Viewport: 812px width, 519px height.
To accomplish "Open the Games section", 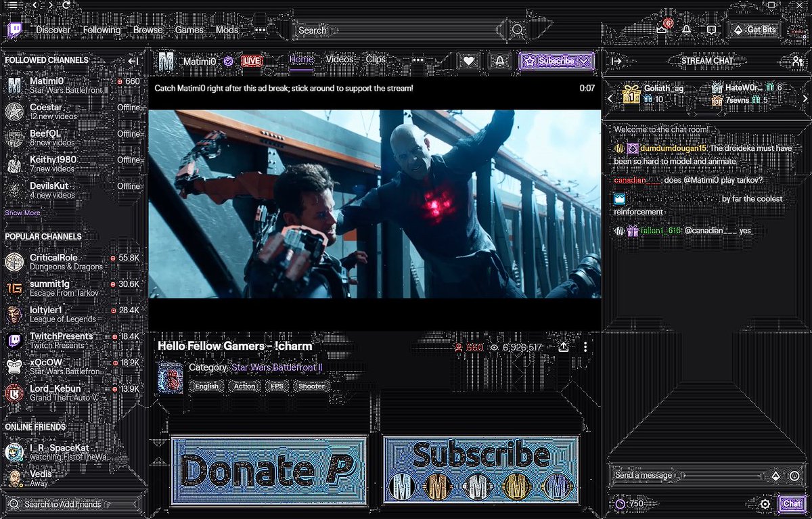I will coord(189,30).
